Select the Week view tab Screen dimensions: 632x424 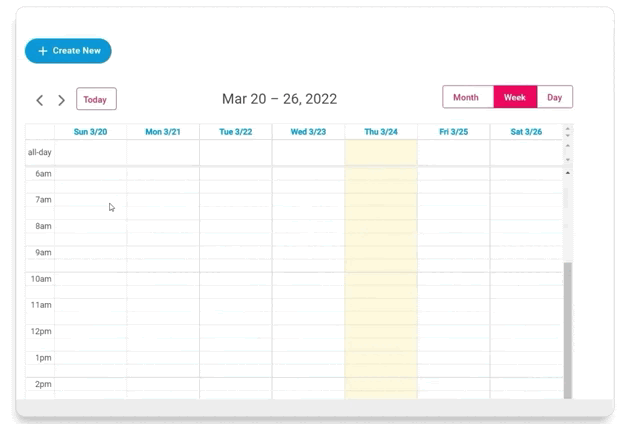(x=515, y=97)
